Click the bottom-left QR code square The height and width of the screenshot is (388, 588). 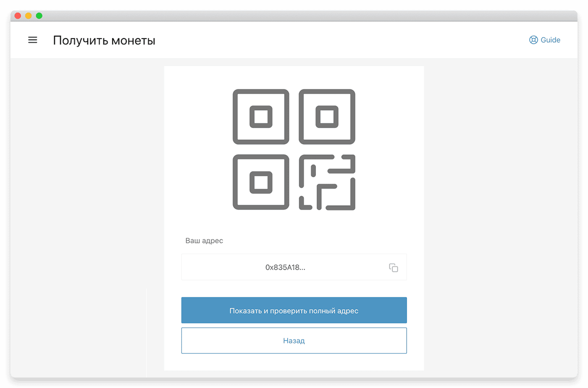click(261, 182)
